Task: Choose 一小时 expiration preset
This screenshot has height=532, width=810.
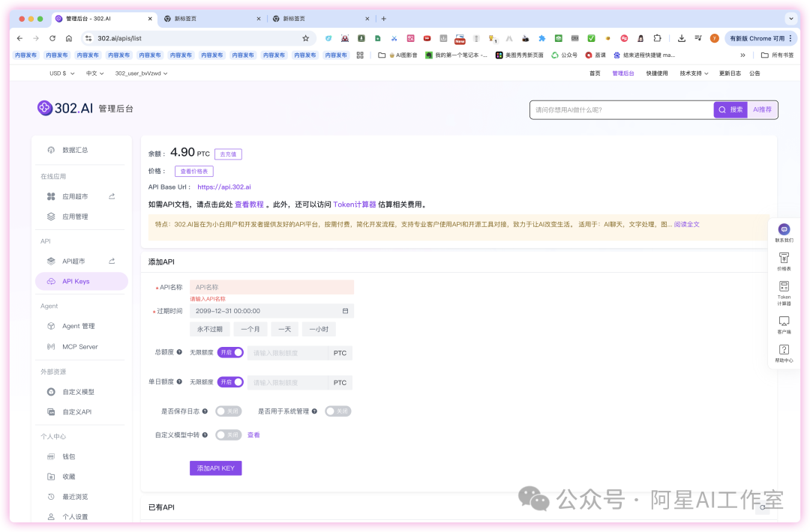Action: click(x=319, y=329)
